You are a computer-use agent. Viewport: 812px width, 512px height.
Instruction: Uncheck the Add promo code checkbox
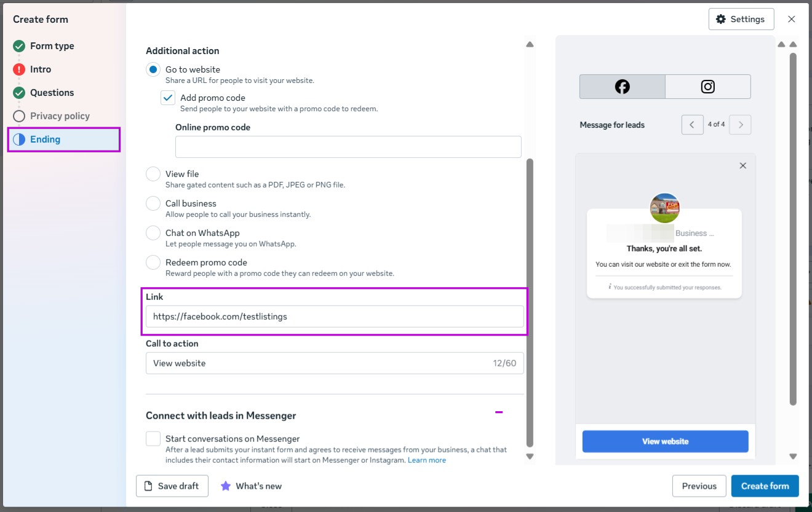tap(168, 98)
